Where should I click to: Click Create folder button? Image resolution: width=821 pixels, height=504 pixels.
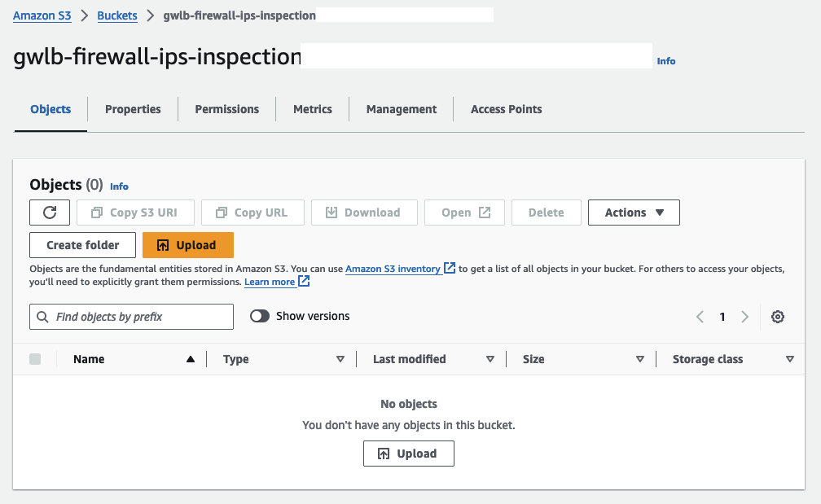click(x=82, y=245)
